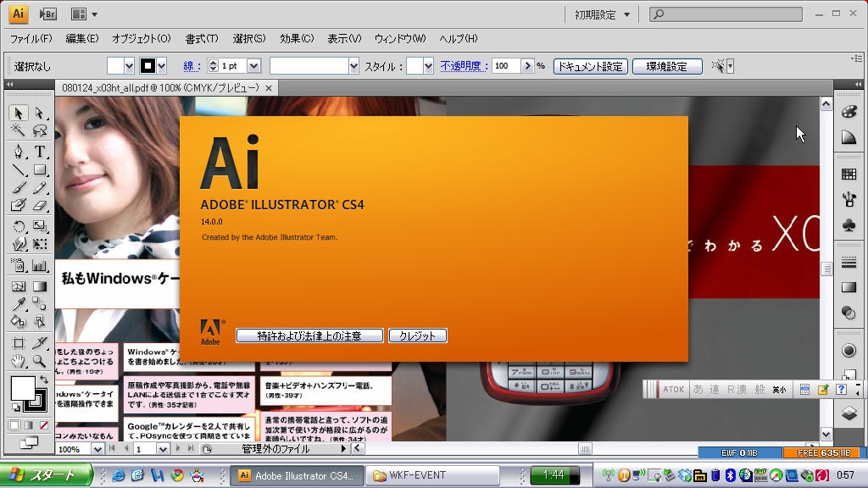The width and height of the screenshot is (868, 488).
Task: Open the Symbols panel club icon
Action: pos(849,225)
